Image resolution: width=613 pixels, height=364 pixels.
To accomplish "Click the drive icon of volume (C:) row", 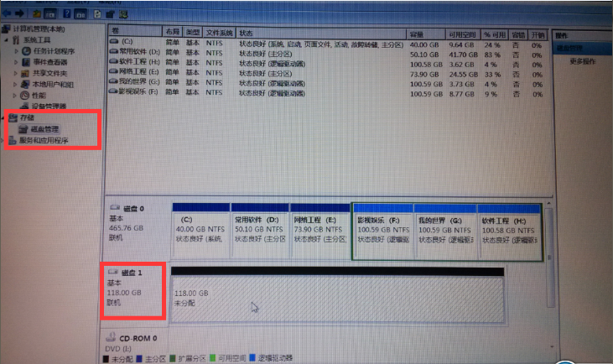I will [114, 40].
